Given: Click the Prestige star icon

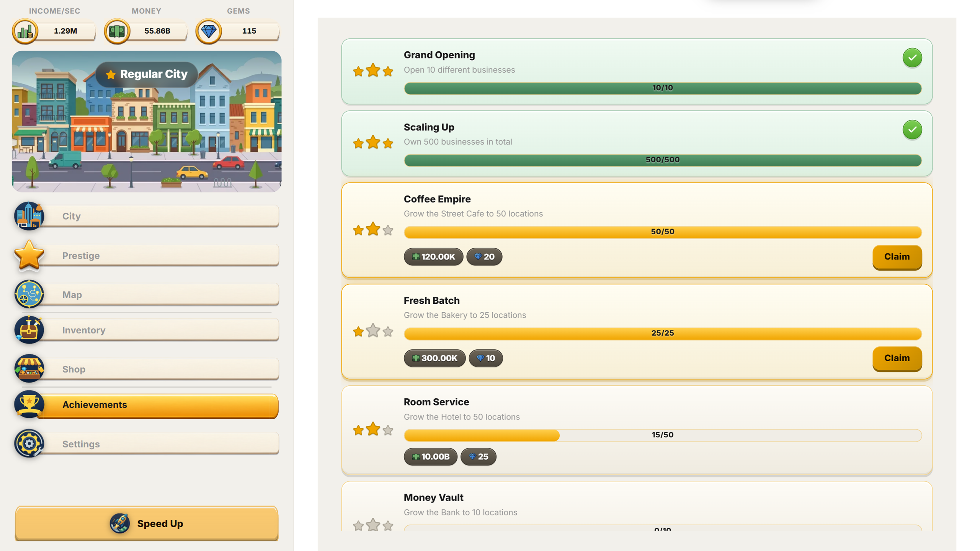Looking at the screenshot, I should pos(29,255).
